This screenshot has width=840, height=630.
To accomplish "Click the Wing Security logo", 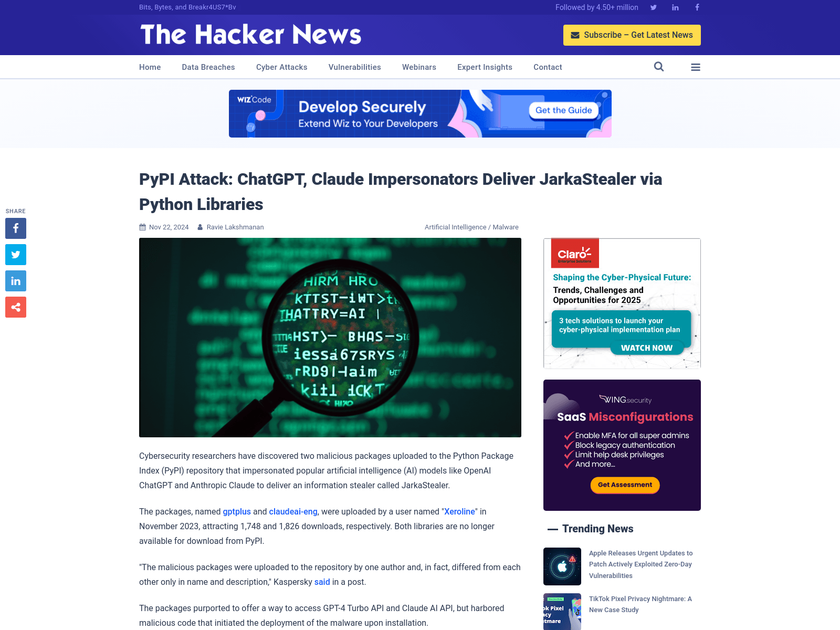I will point(625,400).
